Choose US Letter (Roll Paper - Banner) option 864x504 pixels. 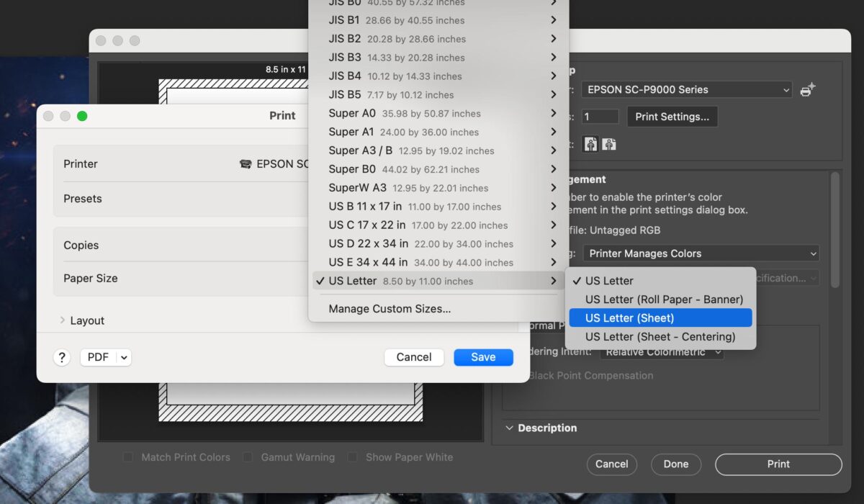click(660, 299)
